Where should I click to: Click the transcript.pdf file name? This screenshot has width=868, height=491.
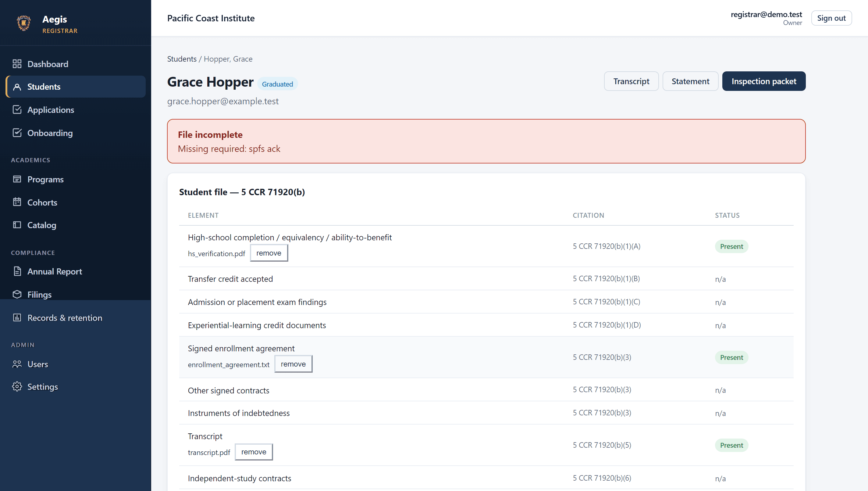click(x=209, y=453)
